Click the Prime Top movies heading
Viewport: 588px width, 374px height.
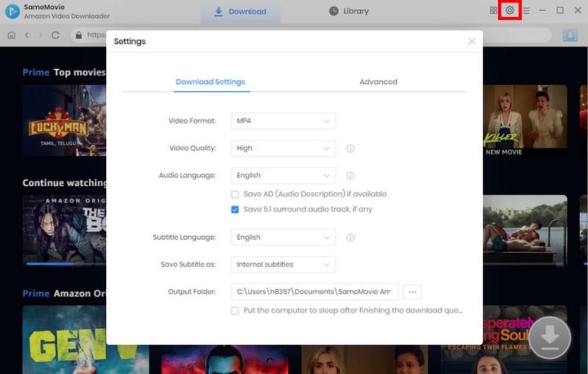[x=64, y=72]
